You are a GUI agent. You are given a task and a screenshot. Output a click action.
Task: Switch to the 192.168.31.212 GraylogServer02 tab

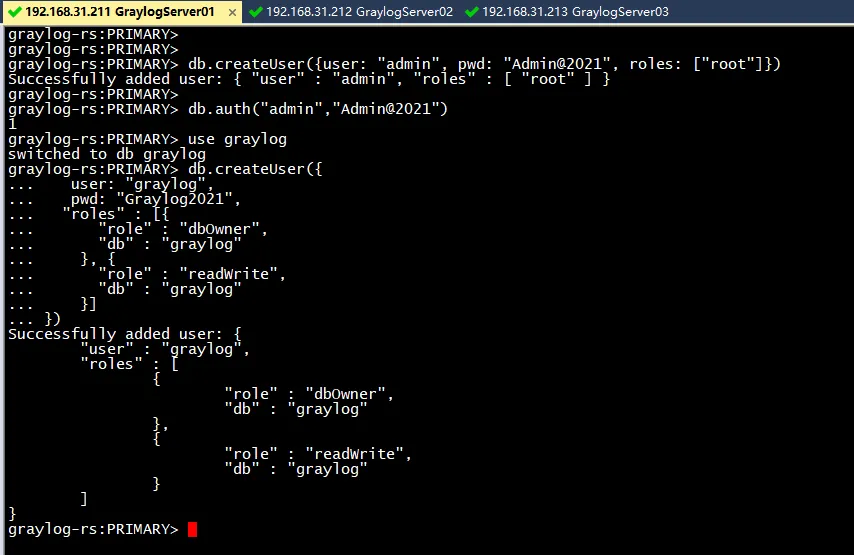pos(350,12)
